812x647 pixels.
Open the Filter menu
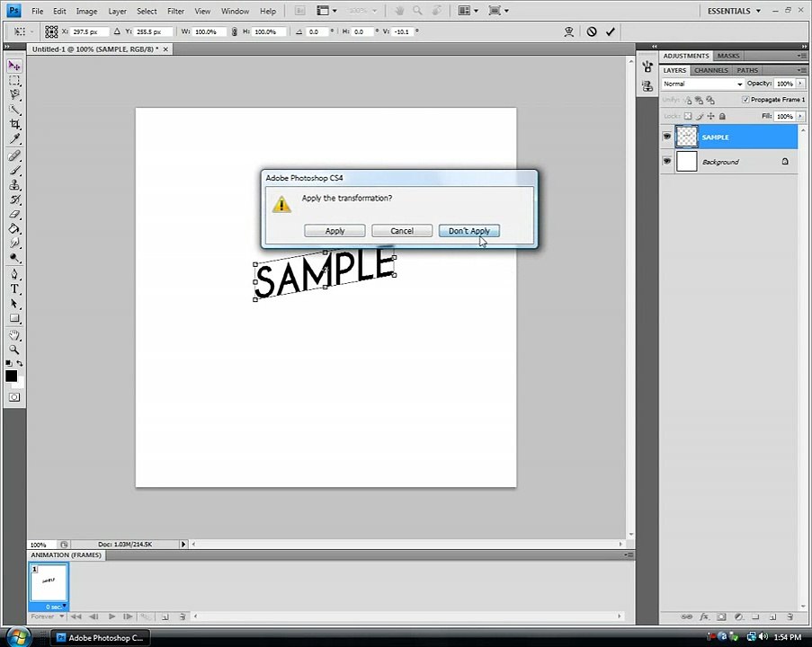175,11
